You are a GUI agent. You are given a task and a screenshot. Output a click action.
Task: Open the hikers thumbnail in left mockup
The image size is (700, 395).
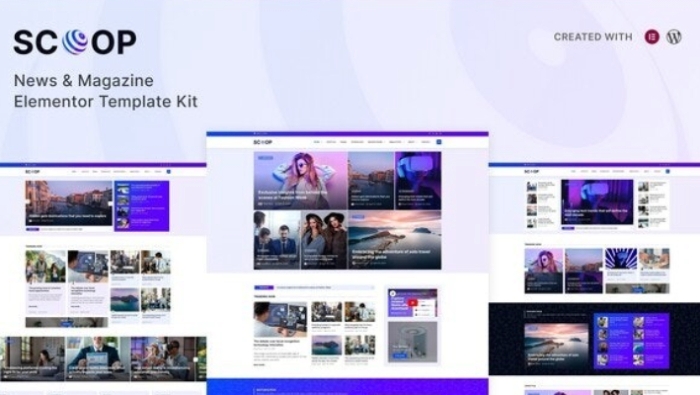tap(46, 266)
